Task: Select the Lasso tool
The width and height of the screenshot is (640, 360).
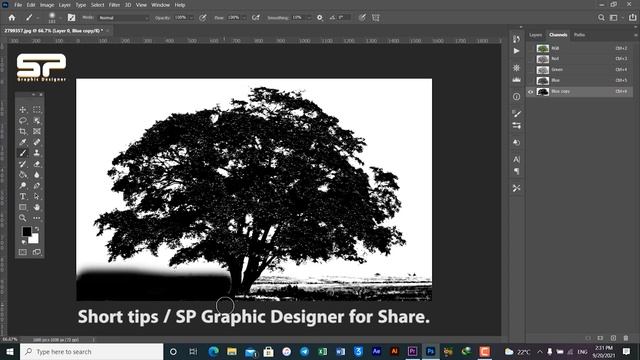Action: click(23, 120)
